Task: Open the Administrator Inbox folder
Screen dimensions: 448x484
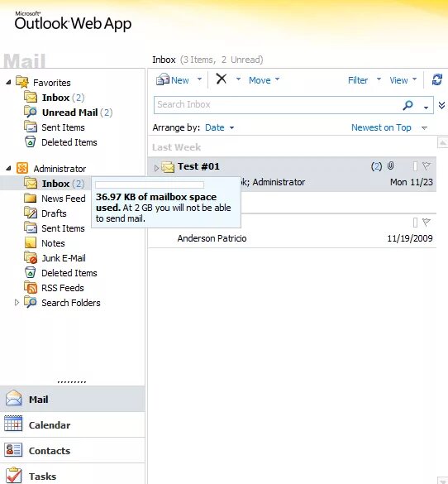Action: 63,184
